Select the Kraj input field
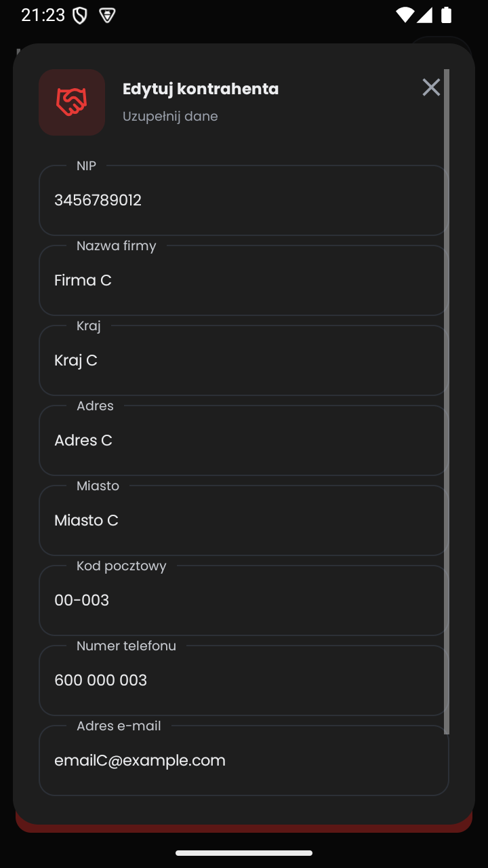This screenshot has height=868, width=488. (244, 360)
